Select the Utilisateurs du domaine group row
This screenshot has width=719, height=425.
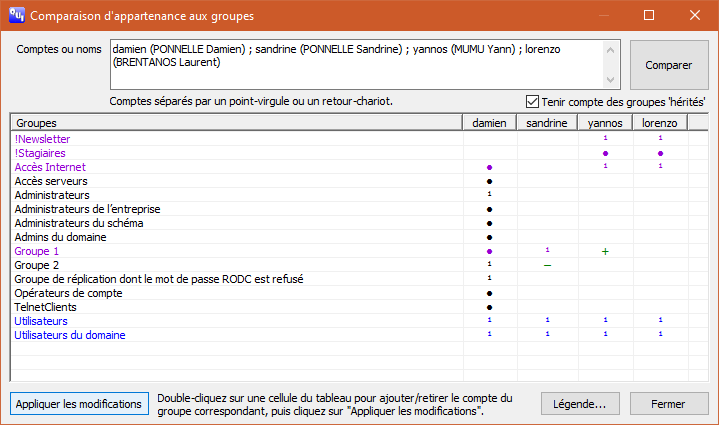tap(70, 336)
